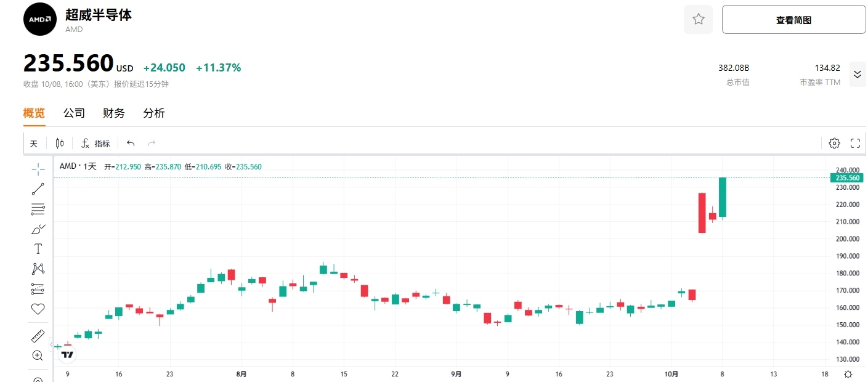Select the crosshair cursor tool

click(x=38, y=169)
